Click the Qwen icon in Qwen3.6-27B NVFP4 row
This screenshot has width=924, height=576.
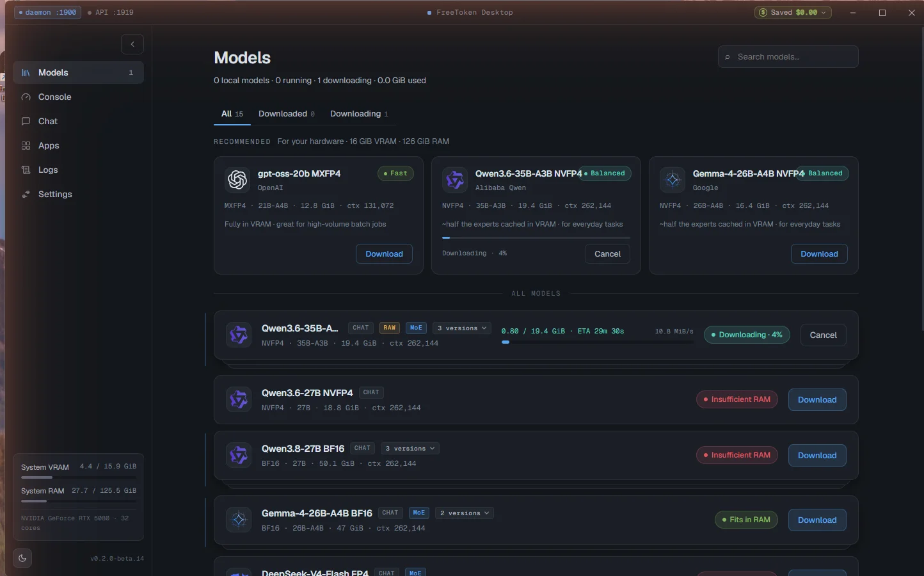[x=239, y=399]
